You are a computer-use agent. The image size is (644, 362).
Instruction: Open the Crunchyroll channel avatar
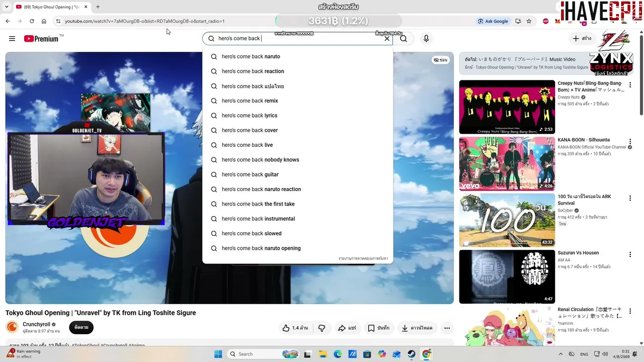pyautogui.click(x=12, y=327)
